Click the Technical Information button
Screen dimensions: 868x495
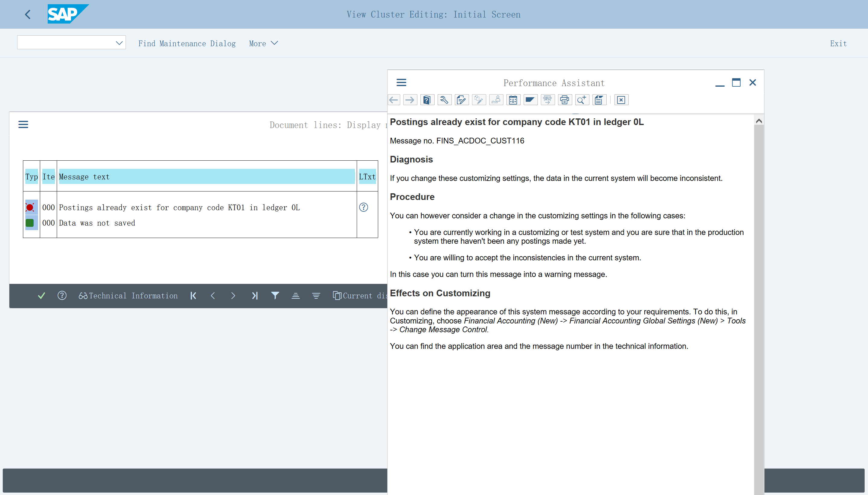coord(128,296)
